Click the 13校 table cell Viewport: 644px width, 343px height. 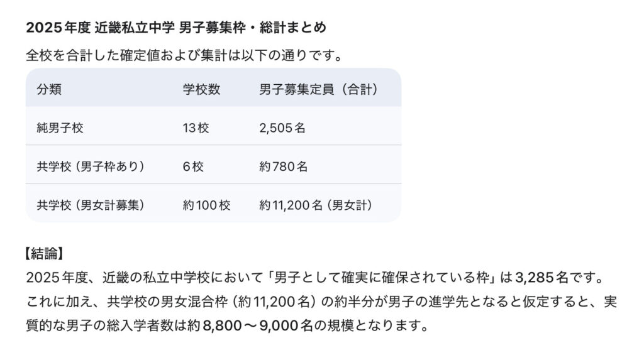196,128
